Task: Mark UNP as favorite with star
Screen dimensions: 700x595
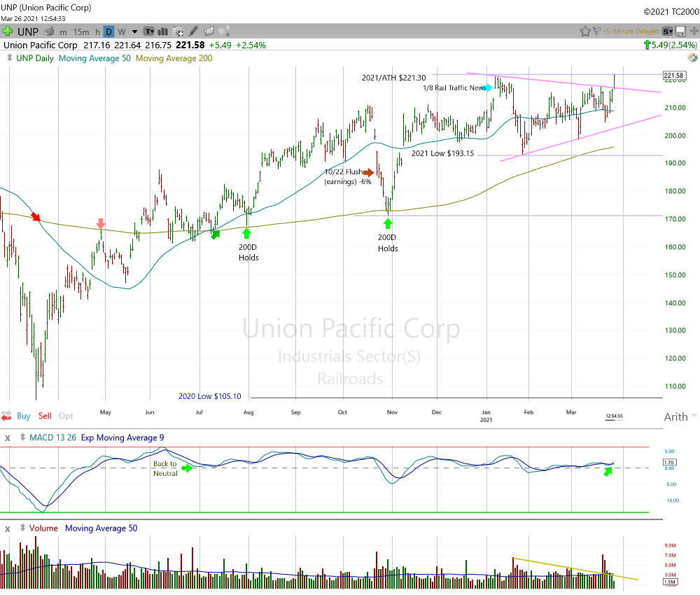Action: (x=584, y=31)
